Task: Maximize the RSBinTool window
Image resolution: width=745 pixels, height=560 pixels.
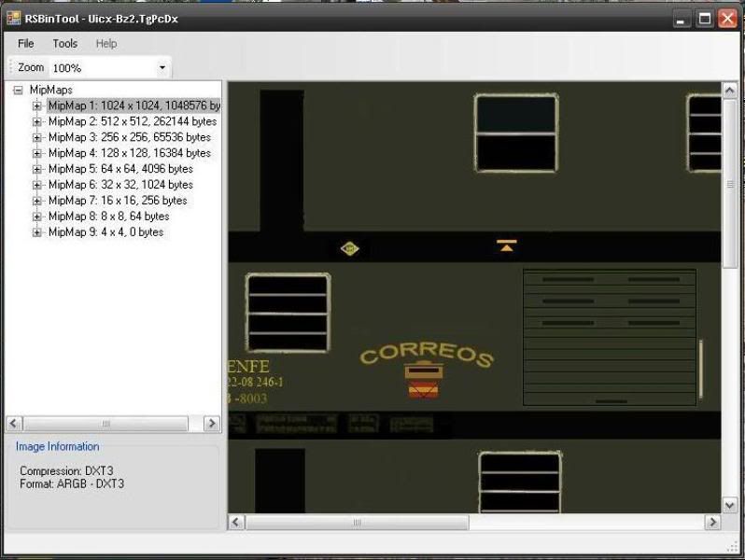Action: coord(705,19)
